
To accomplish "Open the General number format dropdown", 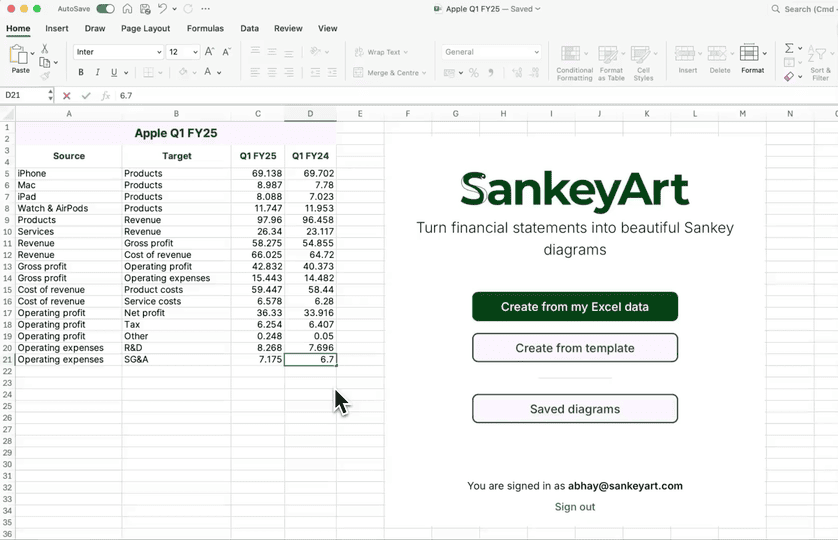I will (x=491, y=52).
